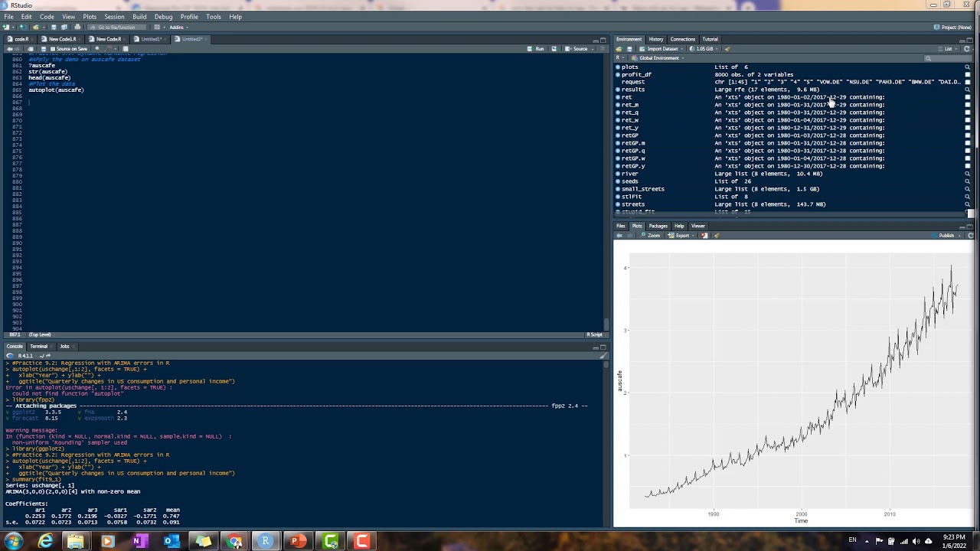The width and height of the screenshot is (980, 551).
Task: Click the Print document icon
Action: (x=77, y=27)
